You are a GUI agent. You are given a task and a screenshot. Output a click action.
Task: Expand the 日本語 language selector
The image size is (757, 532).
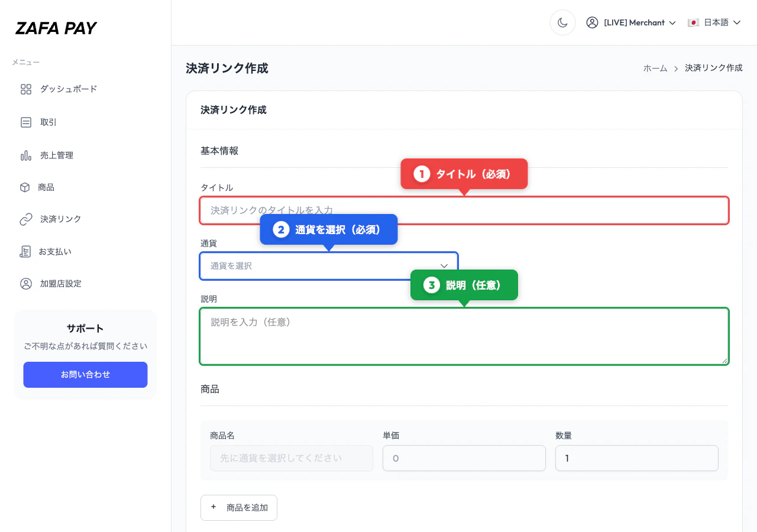pyautogui.click(x=714, y=22)
